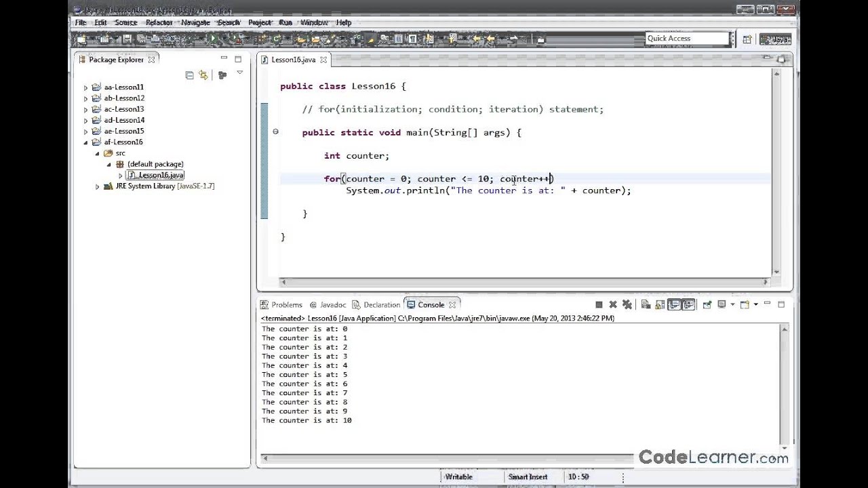Toggle Show Console When Standard Error Changes
The width and height of the screenshot is (868, 488).
689,305
